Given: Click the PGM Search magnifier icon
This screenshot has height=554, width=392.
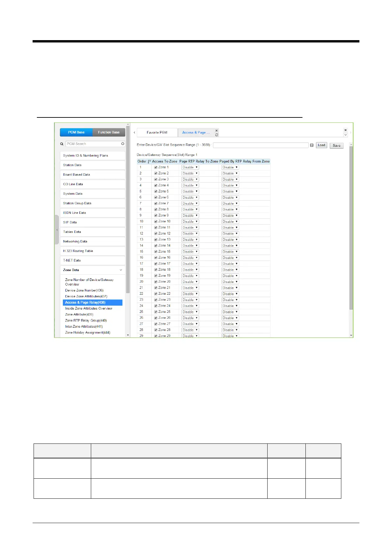Looking at the screenshot, I should 62,144.
